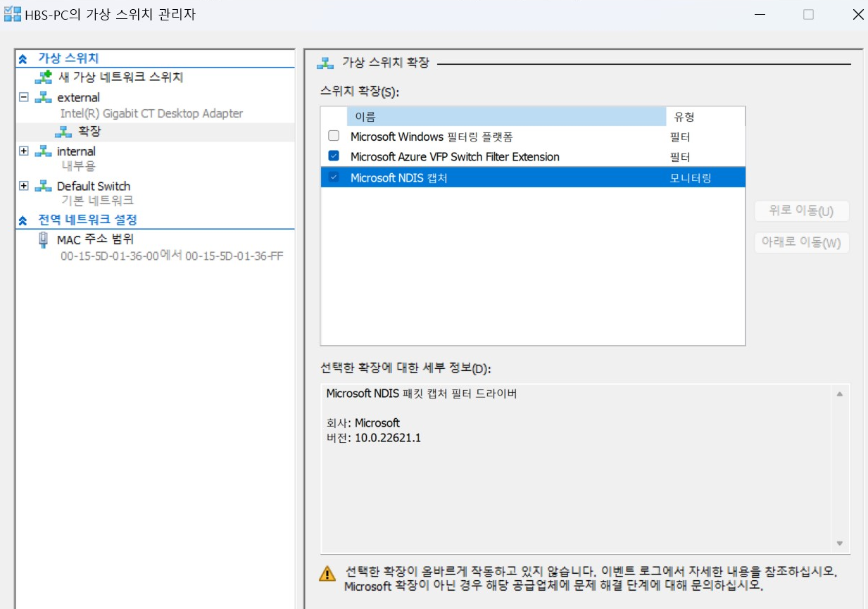
Task: Select the Microsoft NDIS 캡처 row text
Action: point(398,178)
